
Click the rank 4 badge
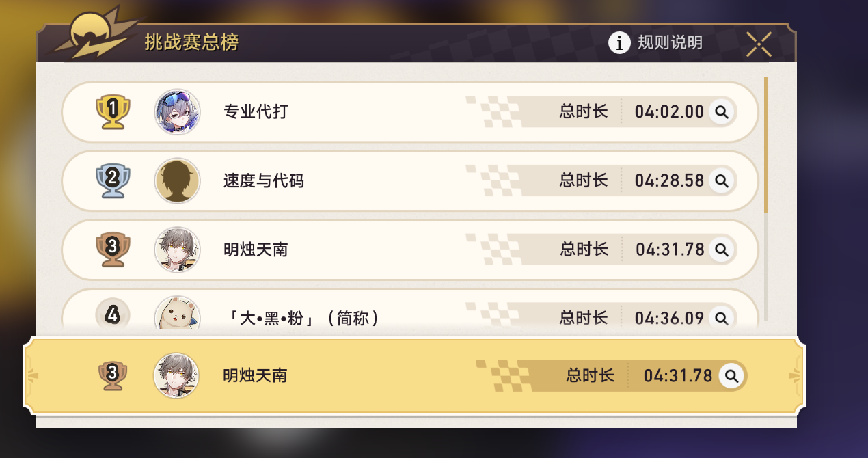[x=113, y=314]
